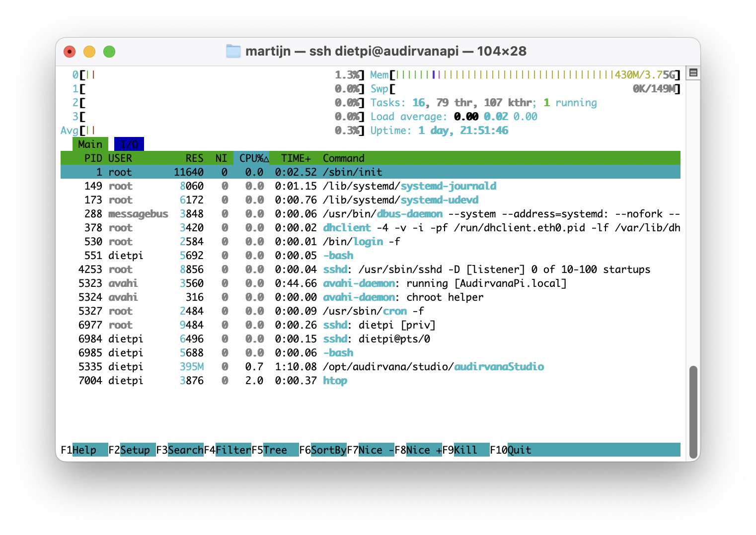The height and width of the screenshot is (535, 756).
Task: Select the dbus-daemon process row
Action: tap(371, 213)
